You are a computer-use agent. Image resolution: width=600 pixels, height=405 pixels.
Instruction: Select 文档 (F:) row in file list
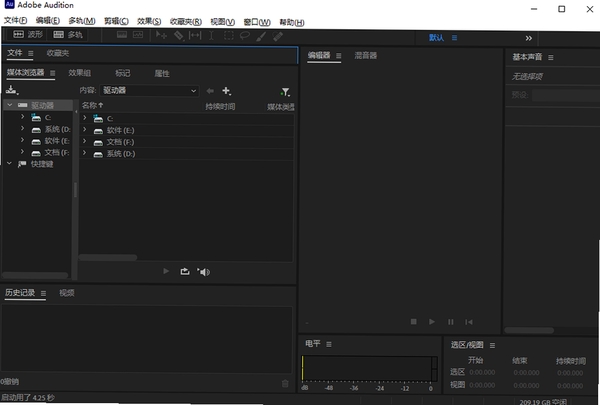(x=187, y=142)
